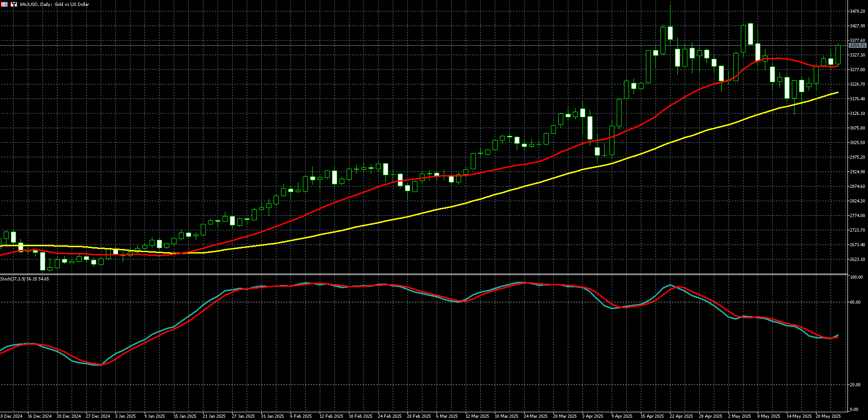This screenshot has height=420, width=868.
Task: Click the Stoch(37,3,9) indicator label
Action: point(25,279)
